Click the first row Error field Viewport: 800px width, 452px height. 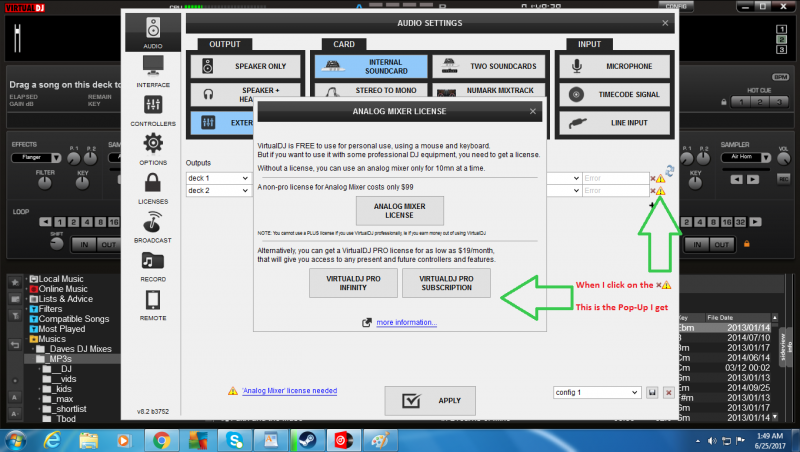(615, 178)
